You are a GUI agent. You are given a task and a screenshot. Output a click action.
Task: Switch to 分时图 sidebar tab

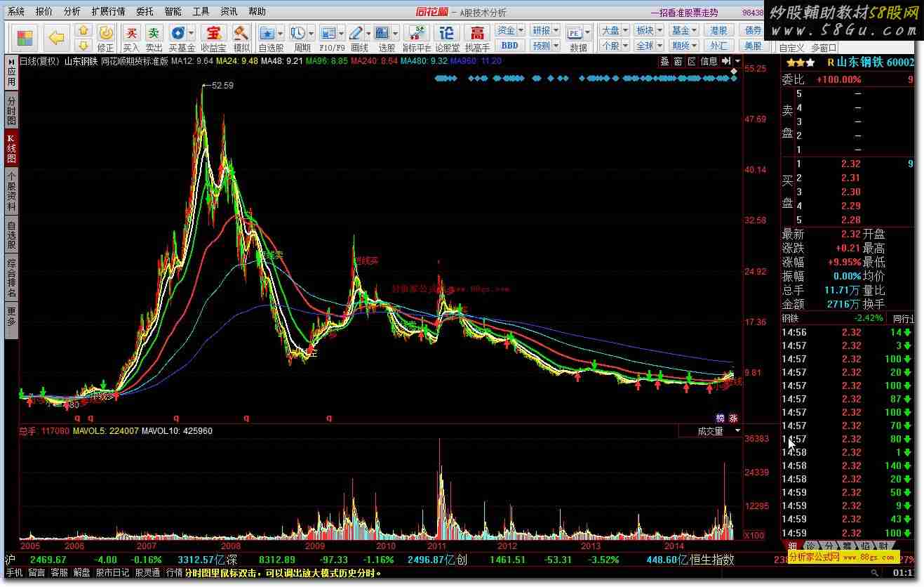pyautogui.click(x=11, y=111)
